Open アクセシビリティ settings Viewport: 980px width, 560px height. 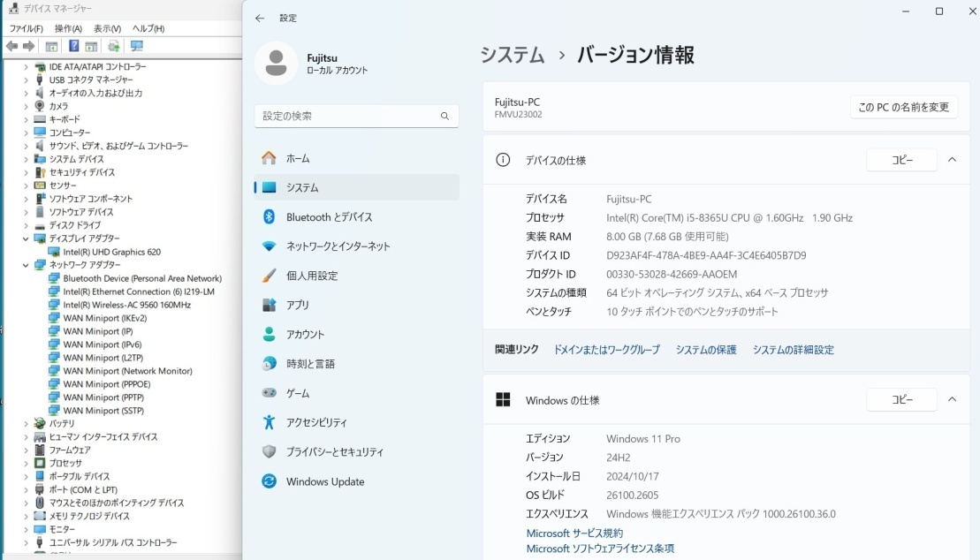pyautogui.click(x=356, y=422)
